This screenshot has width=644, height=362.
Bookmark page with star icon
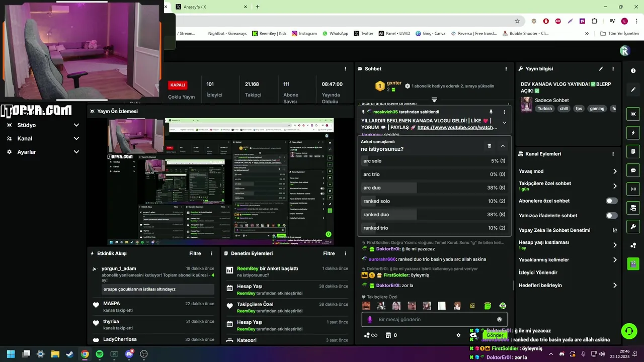click(517, 21)
